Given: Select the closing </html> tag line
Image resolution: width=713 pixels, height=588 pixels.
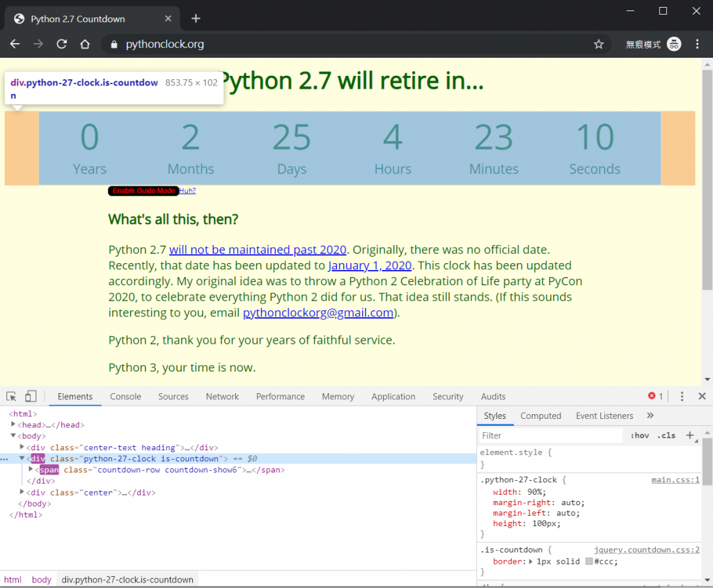Looking at the screenshot, I should point(26,514).
